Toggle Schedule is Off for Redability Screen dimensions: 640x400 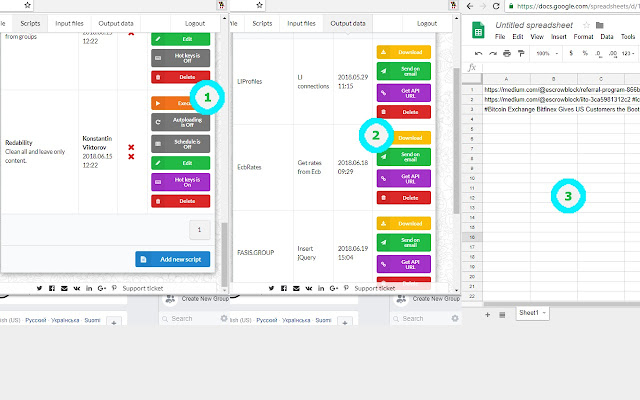[x=180, y=144]
